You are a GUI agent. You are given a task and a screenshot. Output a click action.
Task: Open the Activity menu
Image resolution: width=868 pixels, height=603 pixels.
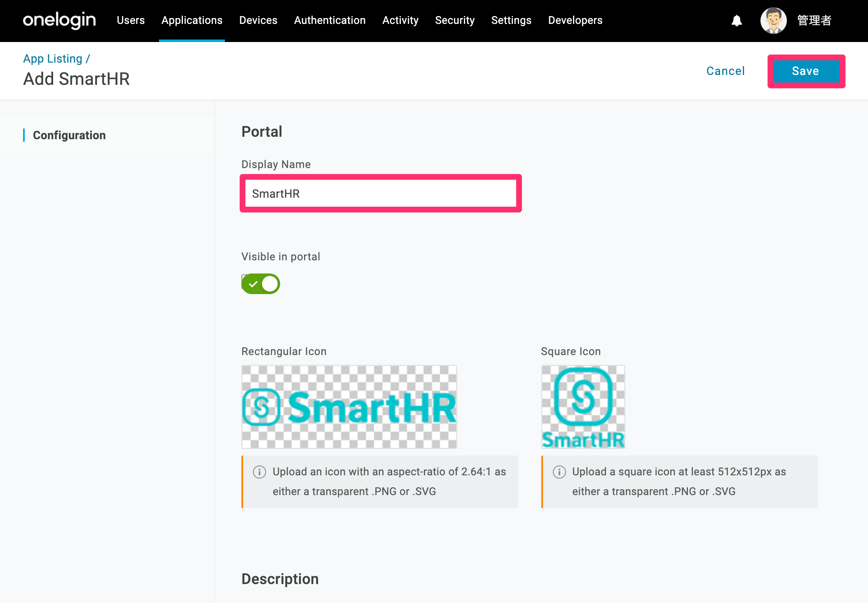point(400,20)
